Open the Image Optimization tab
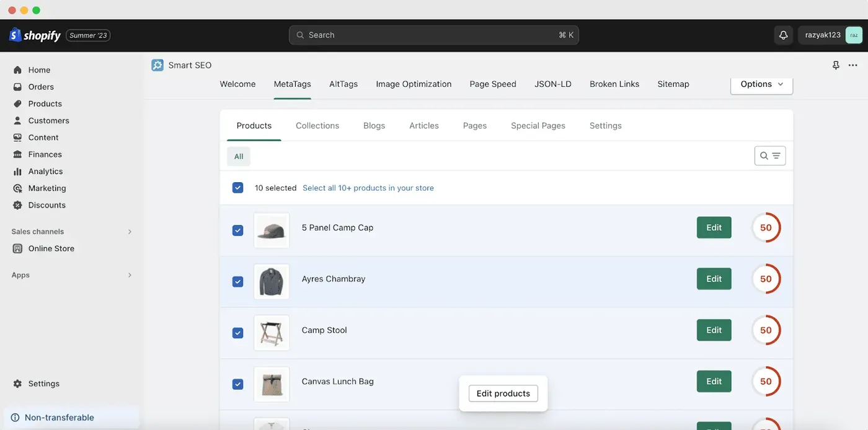 [x=414, y=84]
